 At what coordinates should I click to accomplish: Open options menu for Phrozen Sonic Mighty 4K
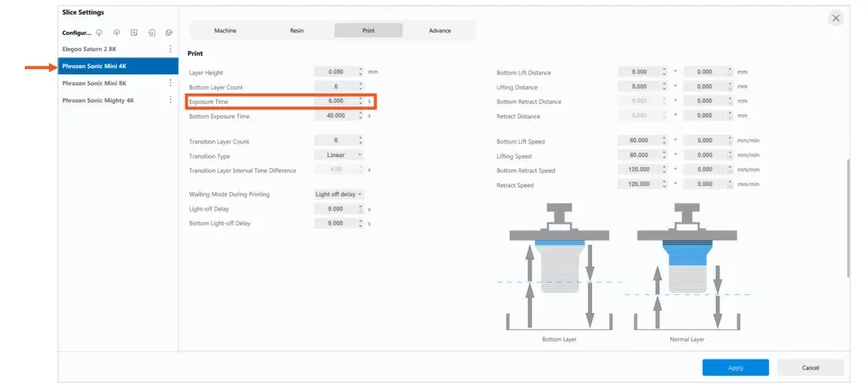pyautogui.click(x=170, y=100)
